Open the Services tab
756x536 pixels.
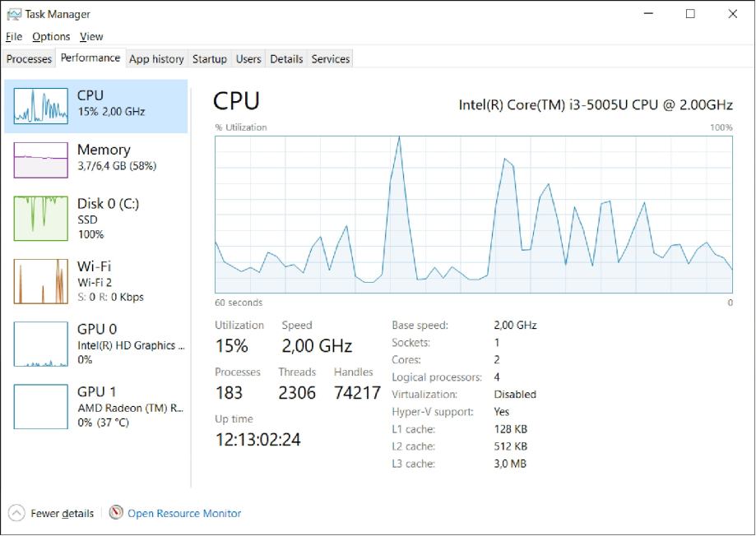tap(331, 59)
